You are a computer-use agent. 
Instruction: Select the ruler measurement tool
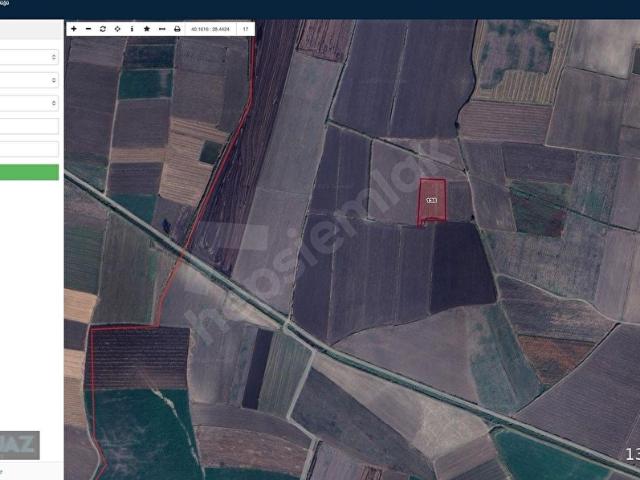click(162, 29)
